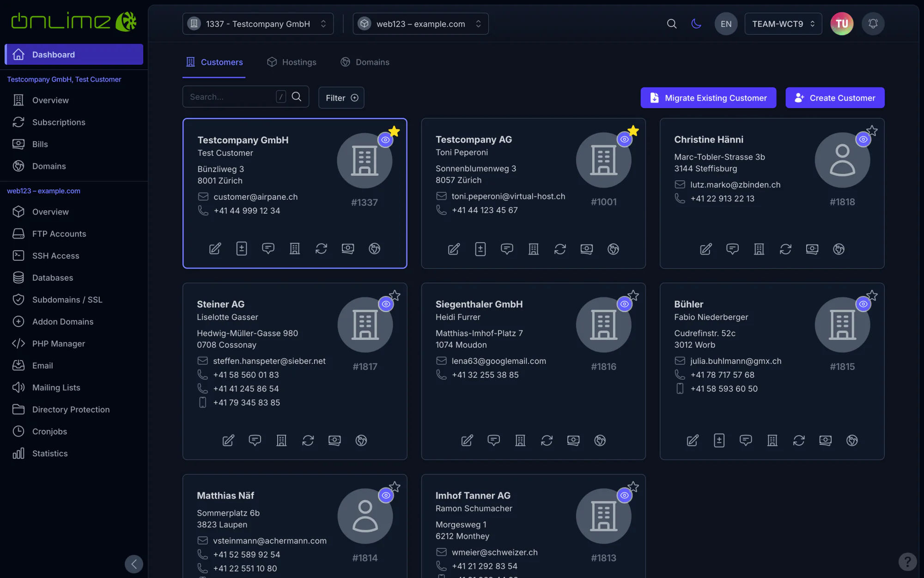Collapse the sidebar with the chevron button

(134, 564)
